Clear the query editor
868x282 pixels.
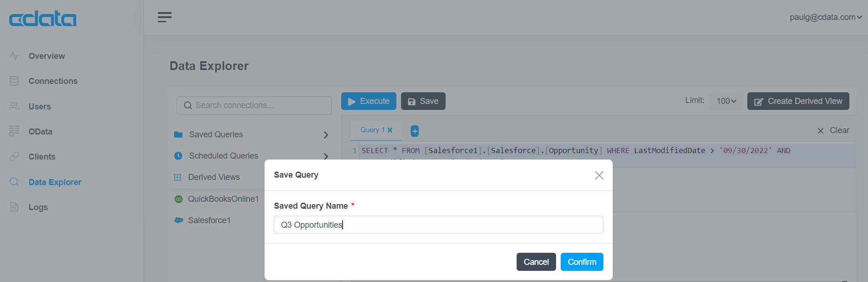pos(834,130)
